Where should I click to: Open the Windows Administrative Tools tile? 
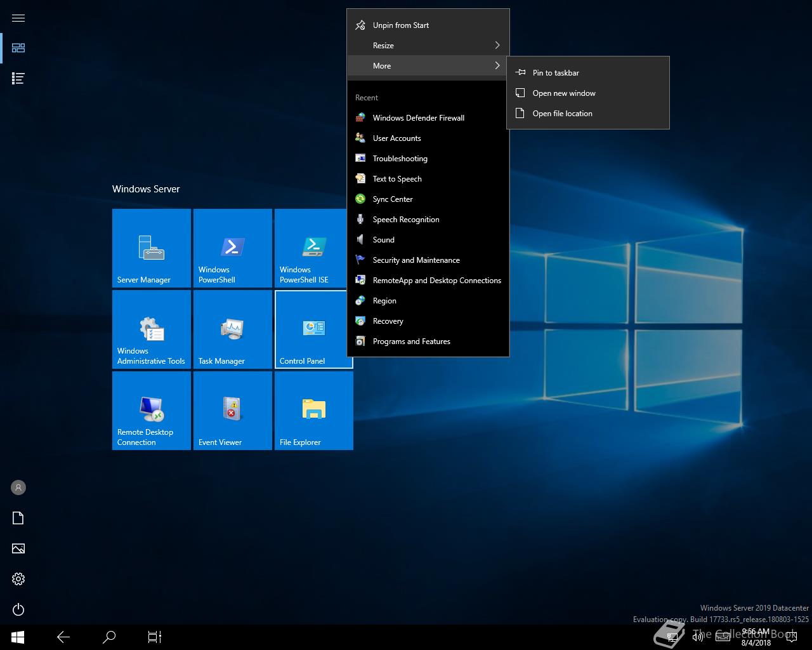pos(152,329)
